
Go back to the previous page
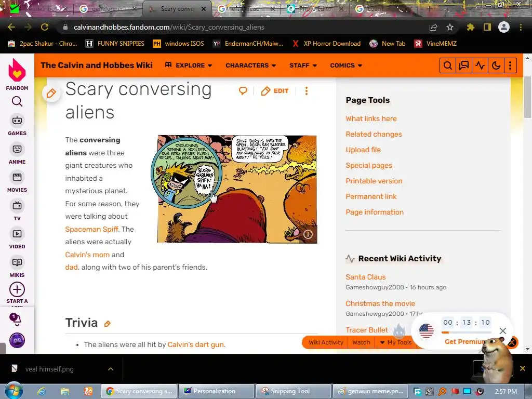[11, 27]
